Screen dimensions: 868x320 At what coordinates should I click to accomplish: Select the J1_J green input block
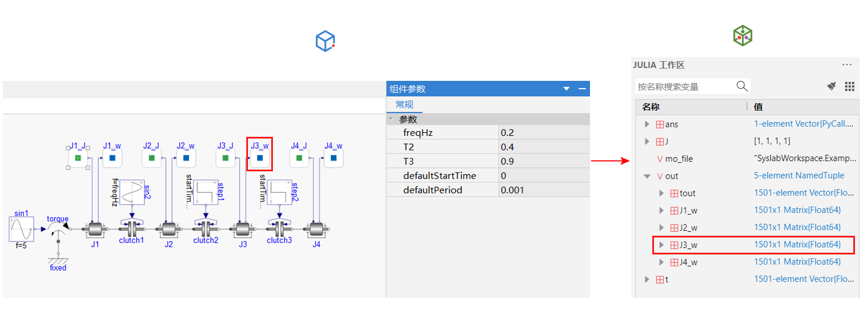pyautogui.click(x=78, y=158)
